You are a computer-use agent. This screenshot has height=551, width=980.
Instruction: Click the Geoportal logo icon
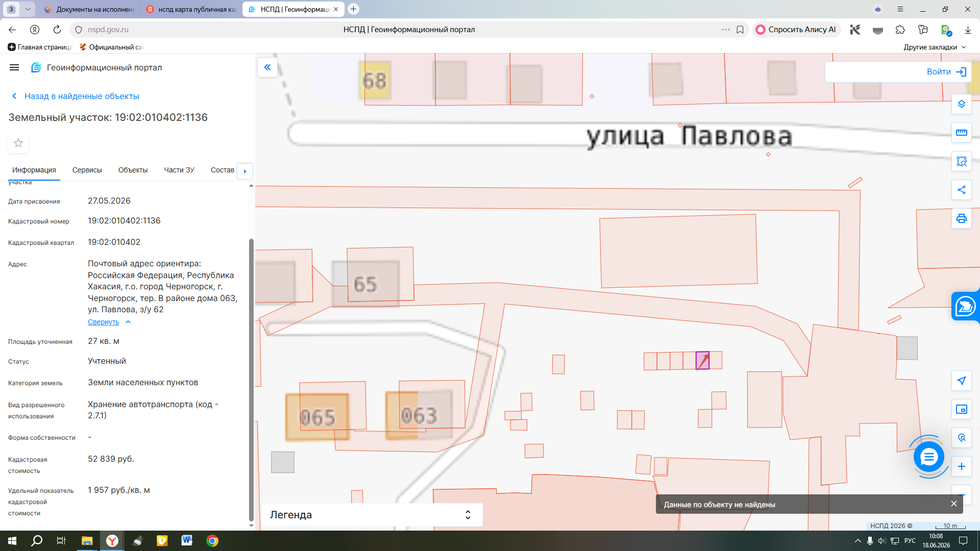(x=36, y=67)
